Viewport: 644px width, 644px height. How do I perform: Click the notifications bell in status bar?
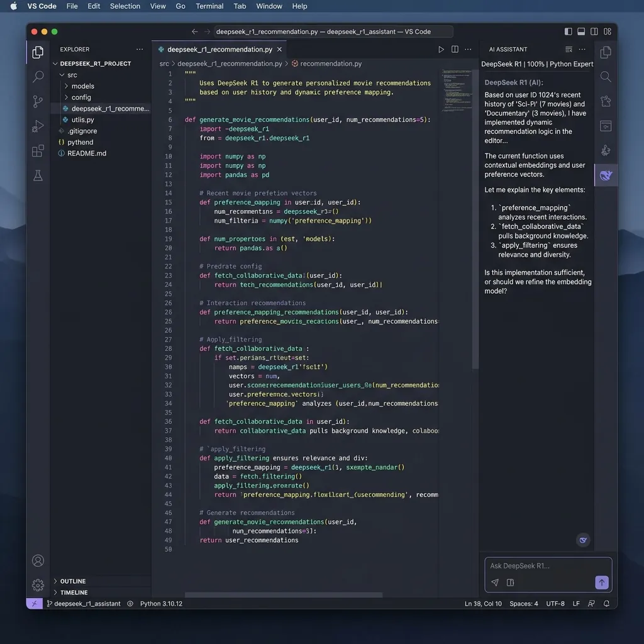[606, 603]
